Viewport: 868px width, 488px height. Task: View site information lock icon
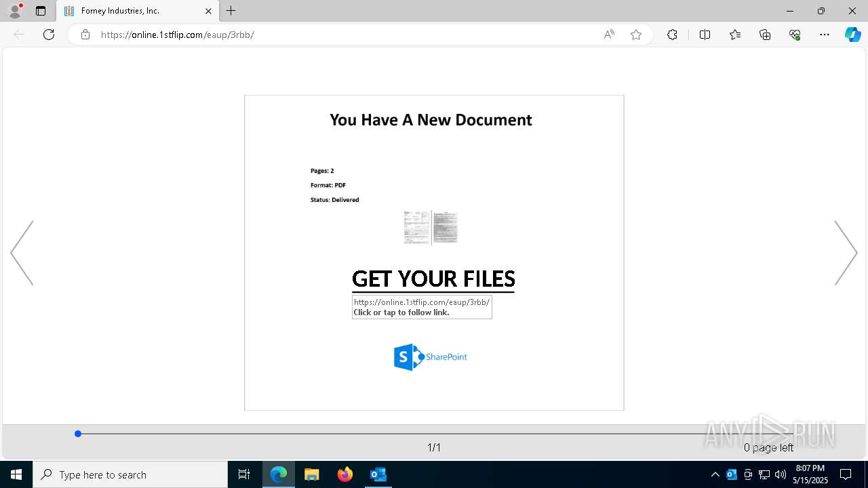coord(85,35)
